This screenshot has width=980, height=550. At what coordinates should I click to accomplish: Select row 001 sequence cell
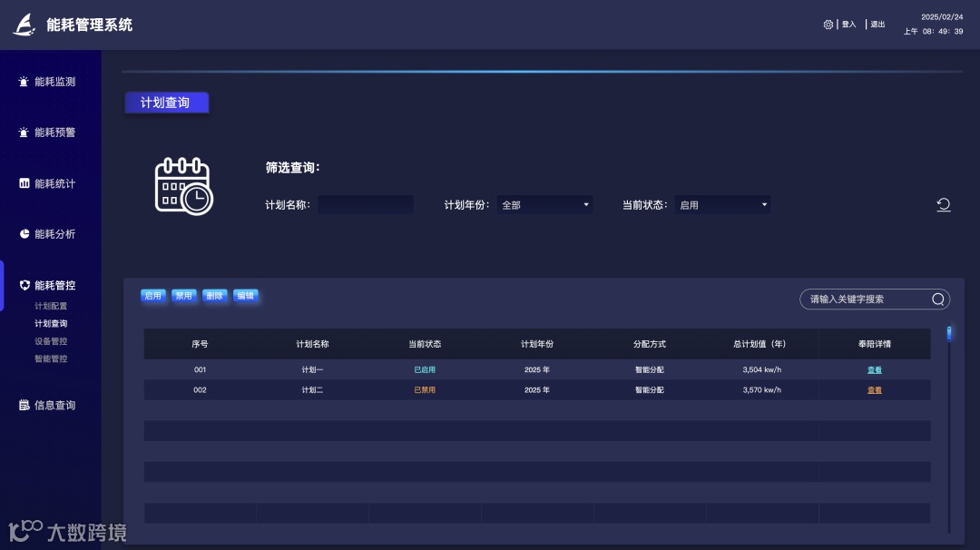click(x=200, y=370)
